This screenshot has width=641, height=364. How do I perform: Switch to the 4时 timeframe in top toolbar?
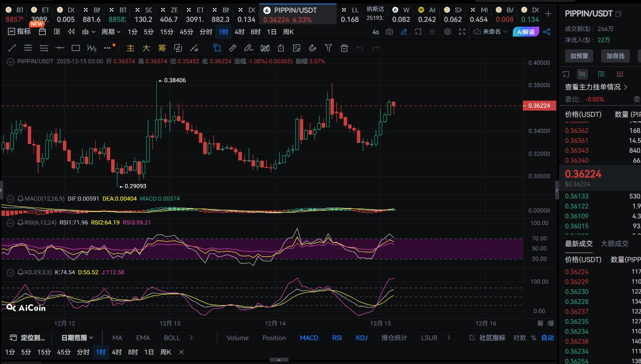240,32
